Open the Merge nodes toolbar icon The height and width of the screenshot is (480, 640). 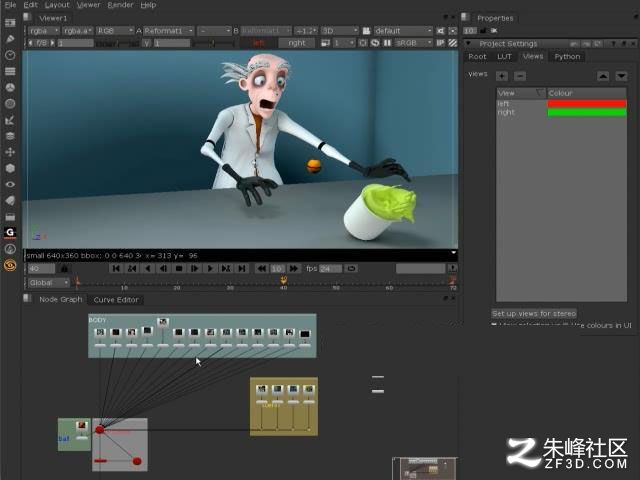click(10, 136)
